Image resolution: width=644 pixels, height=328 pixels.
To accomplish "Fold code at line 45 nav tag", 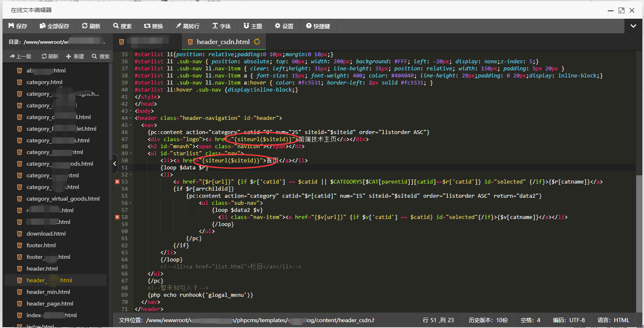I will click(x=131, y=125).
